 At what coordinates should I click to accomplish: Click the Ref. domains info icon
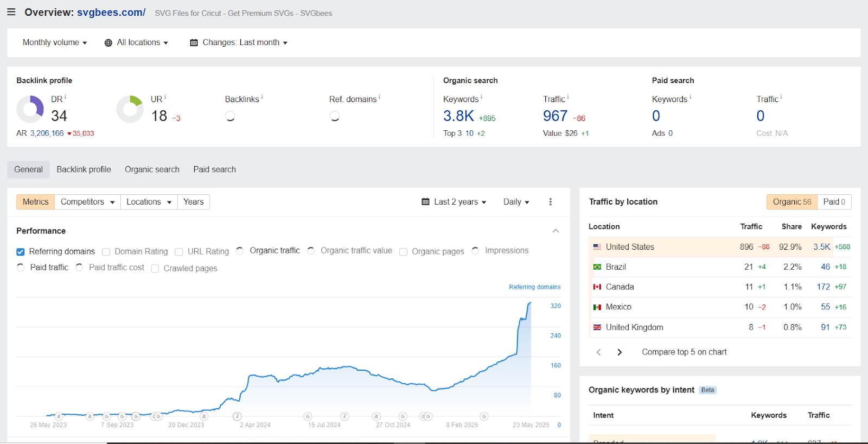(x=379, y=97)
